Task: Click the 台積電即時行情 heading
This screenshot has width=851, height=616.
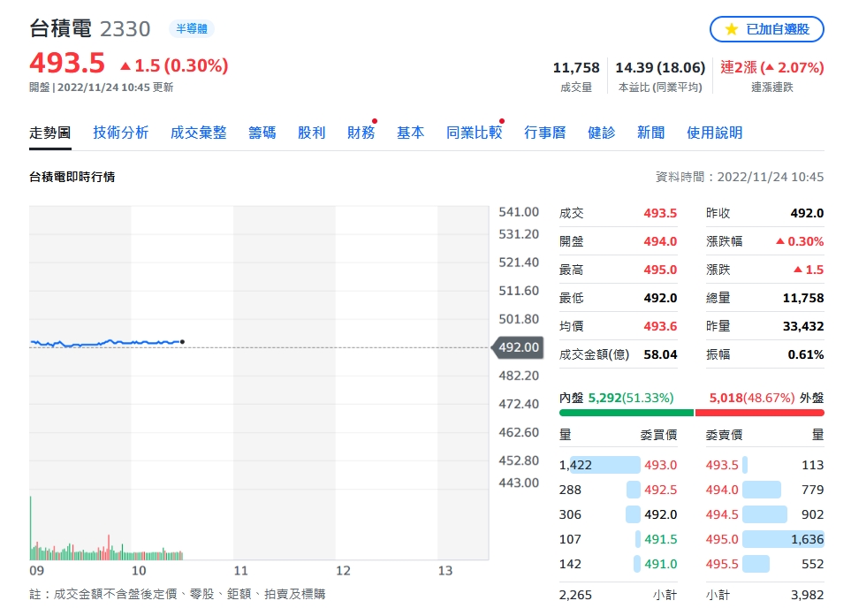Action: [72, 177]
